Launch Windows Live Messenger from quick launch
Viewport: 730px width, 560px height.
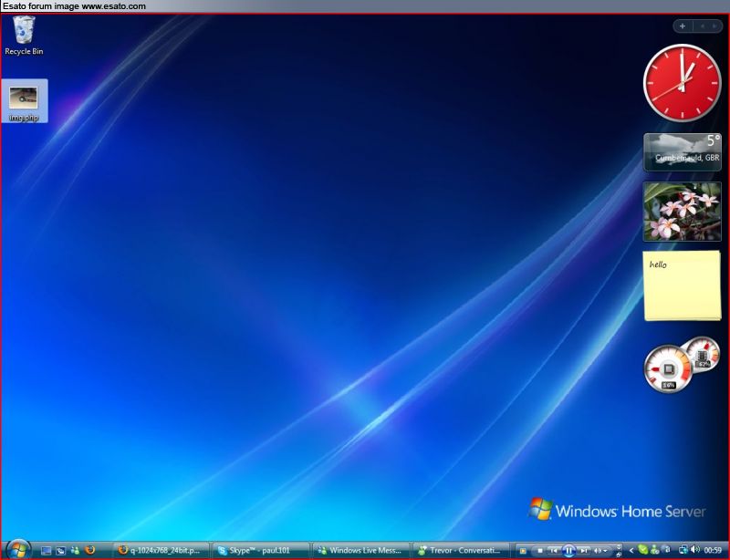pyautogui.click(x=75, y=550)
